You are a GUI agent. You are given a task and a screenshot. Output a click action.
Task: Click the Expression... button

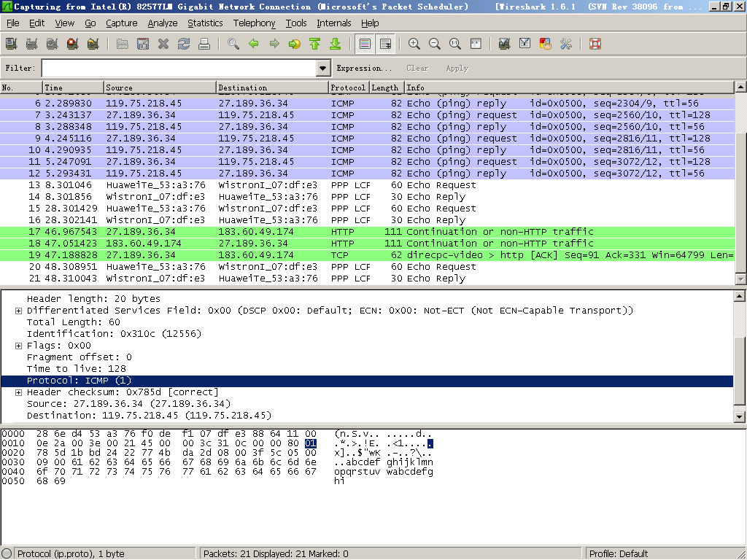click(x=363, y=68)
